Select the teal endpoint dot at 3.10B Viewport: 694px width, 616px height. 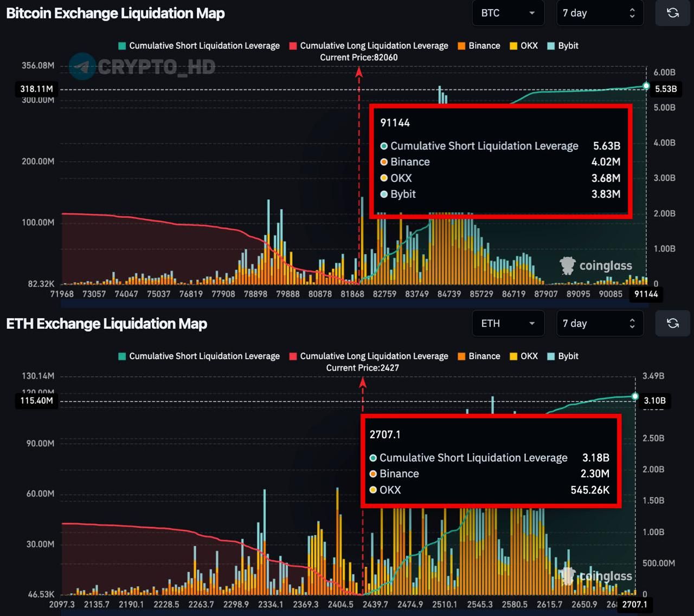635,397
